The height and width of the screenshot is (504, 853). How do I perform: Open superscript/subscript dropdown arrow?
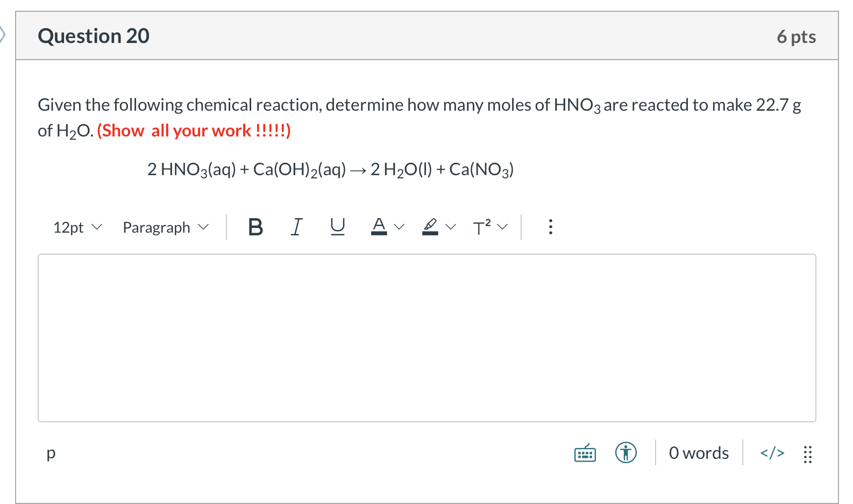[502, 227]
